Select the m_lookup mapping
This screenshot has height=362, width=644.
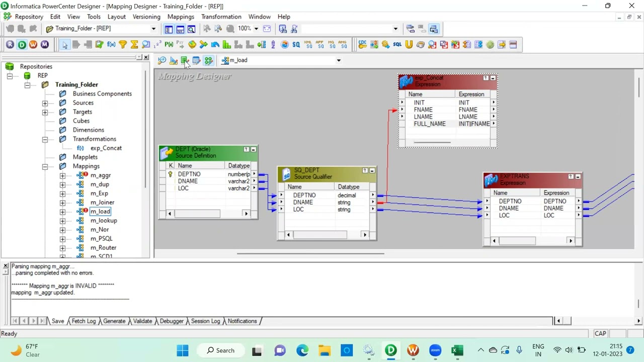(x=104, y=221)
